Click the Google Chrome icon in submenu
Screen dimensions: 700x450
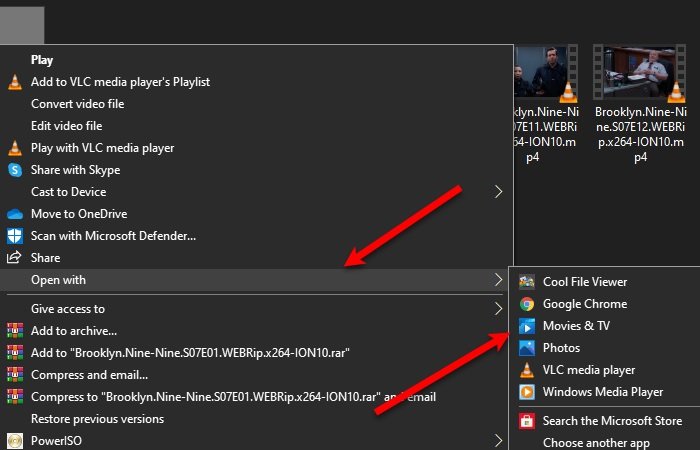click(527, 304)
